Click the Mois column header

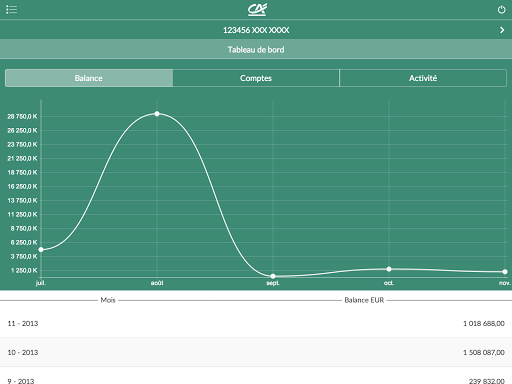click(x=108, y=300)
